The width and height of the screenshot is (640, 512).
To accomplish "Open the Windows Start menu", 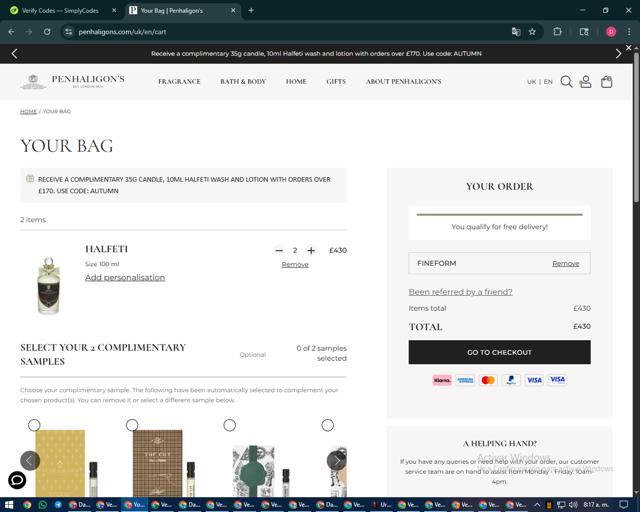I will [9, 505].
